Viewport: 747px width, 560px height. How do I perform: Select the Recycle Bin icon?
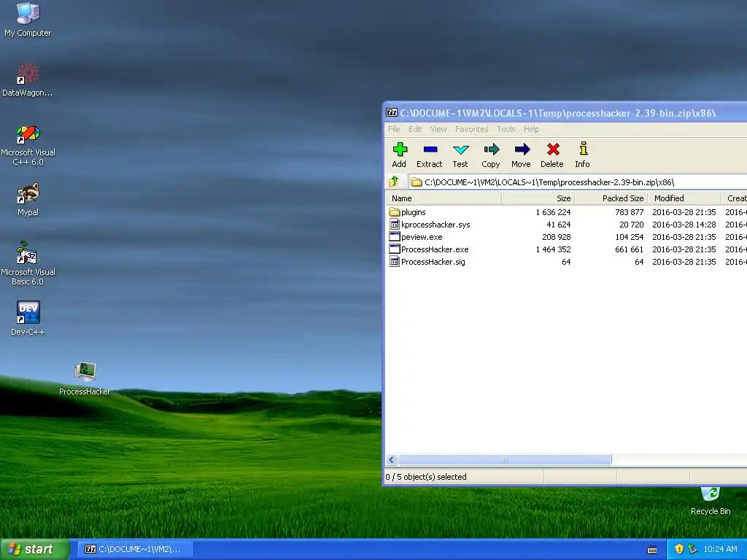(x=711, y=494)
